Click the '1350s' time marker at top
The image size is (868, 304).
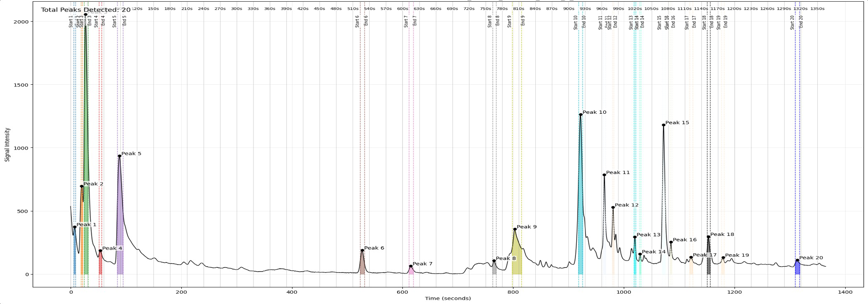click(817, 9)
